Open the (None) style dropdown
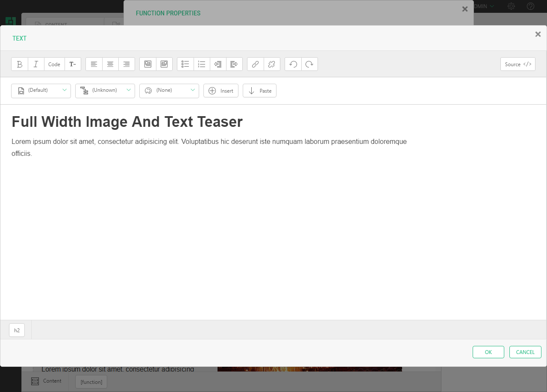This screenshot has height=392, width=547. pyautogui.click(x=169, y=91)
